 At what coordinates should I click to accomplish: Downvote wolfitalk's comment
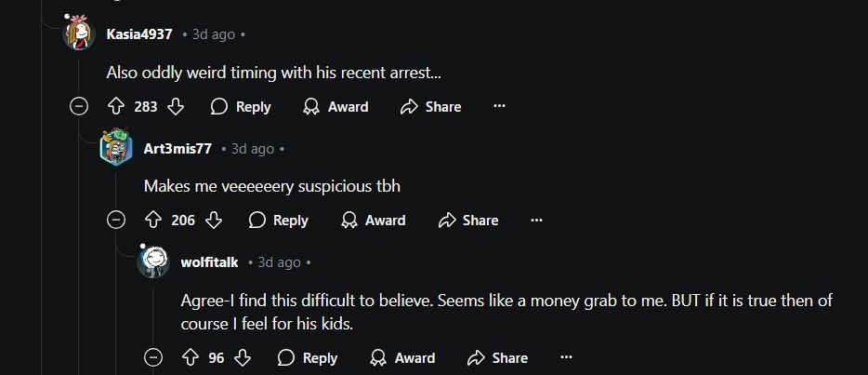point(243,357)
